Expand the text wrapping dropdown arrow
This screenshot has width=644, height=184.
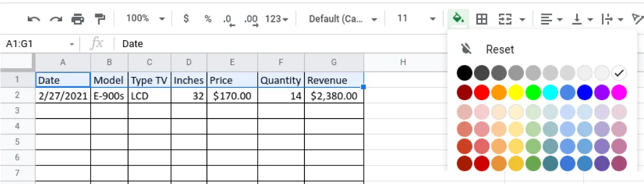(x=621, y=20)
